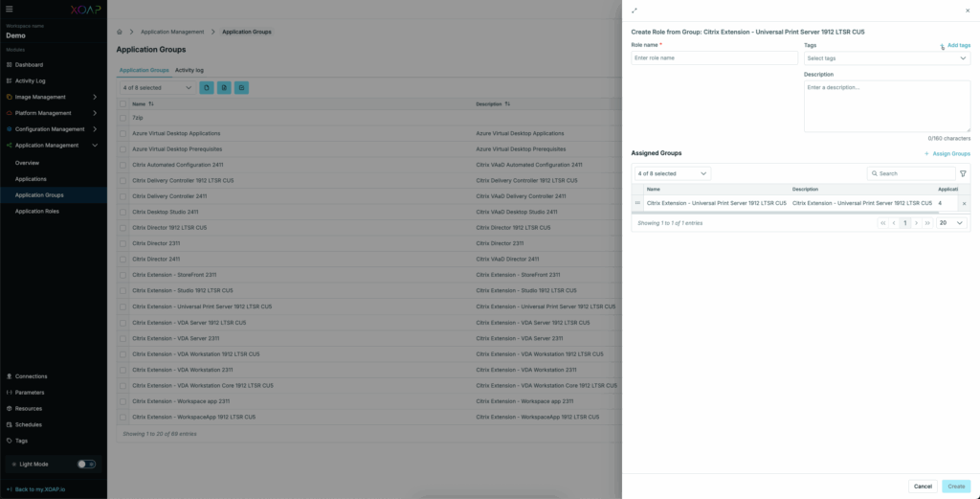Click the Assign Groups link
The image size is (980, 499).
coord(947,153)
